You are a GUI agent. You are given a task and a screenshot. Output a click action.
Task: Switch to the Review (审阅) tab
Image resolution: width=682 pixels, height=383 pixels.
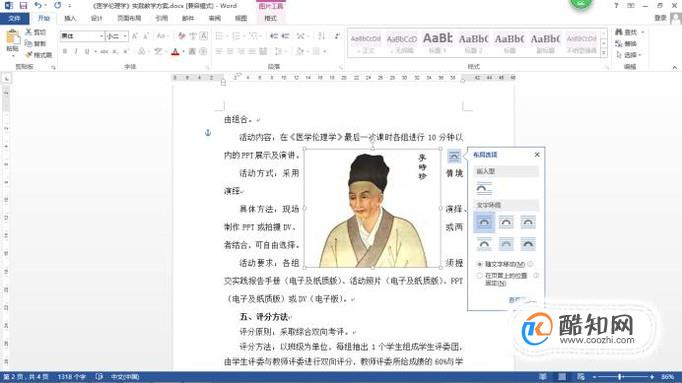[x=214, y=18]
